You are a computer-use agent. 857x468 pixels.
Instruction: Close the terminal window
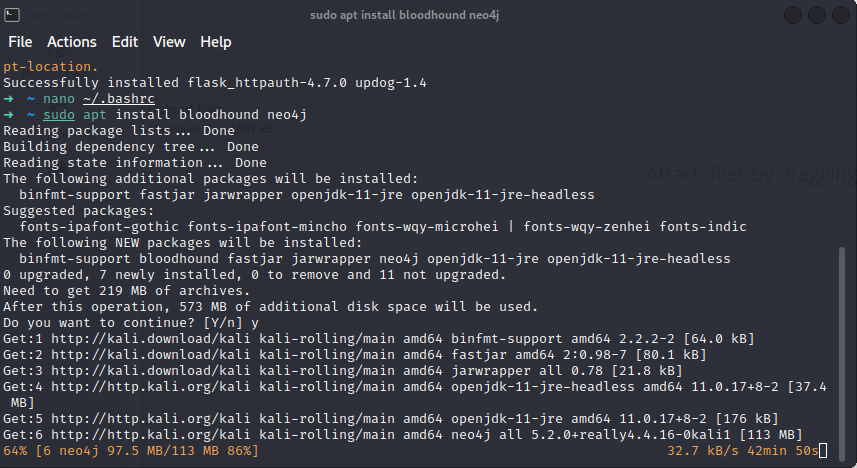coord(843,15)
